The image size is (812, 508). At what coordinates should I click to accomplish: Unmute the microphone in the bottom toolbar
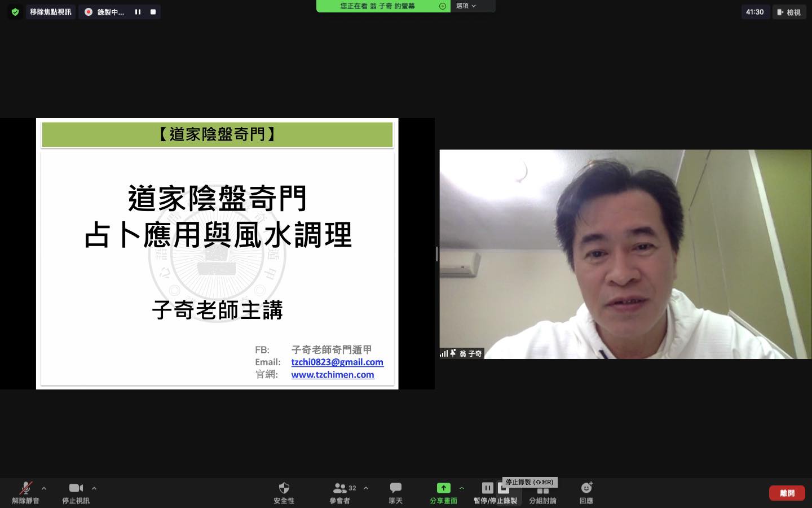[x=25, y=489]
